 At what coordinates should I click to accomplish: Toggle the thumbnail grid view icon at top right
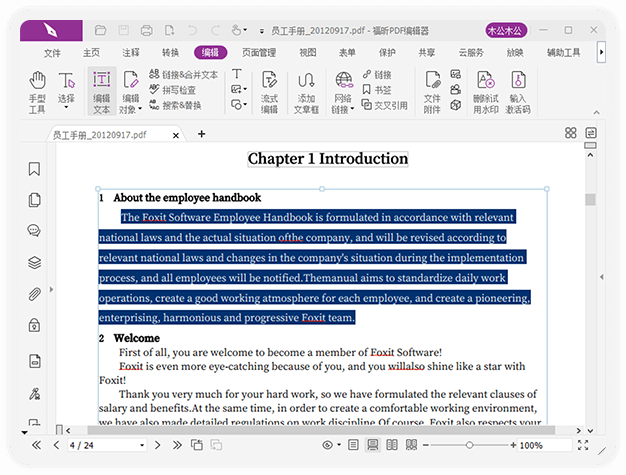pos(571,133)
